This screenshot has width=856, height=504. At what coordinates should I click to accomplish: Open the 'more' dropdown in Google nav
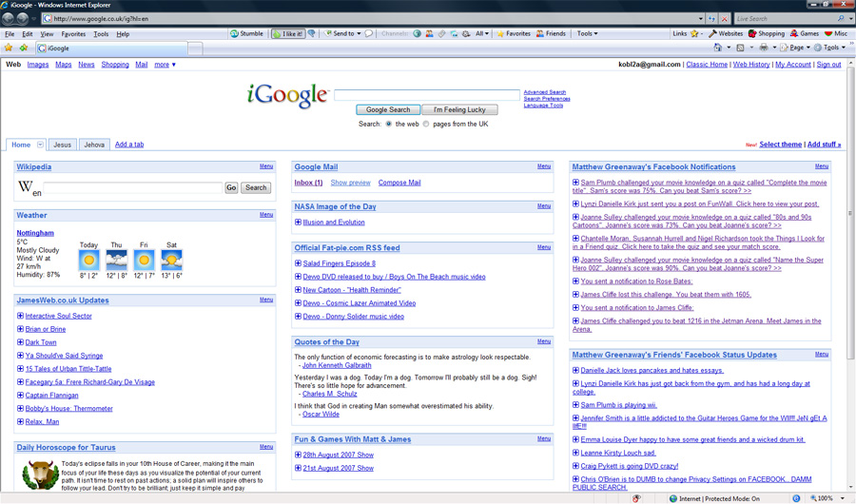point(165,65)
